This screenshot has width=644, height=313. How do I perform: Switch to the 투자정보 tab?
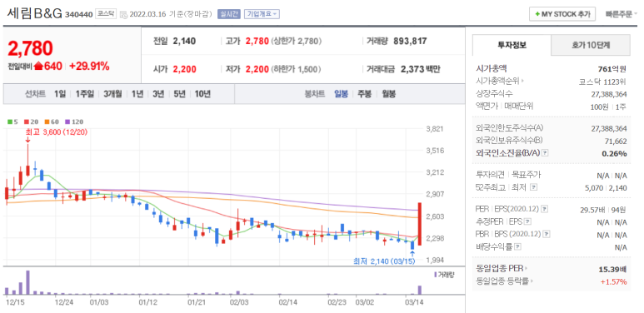512,45
